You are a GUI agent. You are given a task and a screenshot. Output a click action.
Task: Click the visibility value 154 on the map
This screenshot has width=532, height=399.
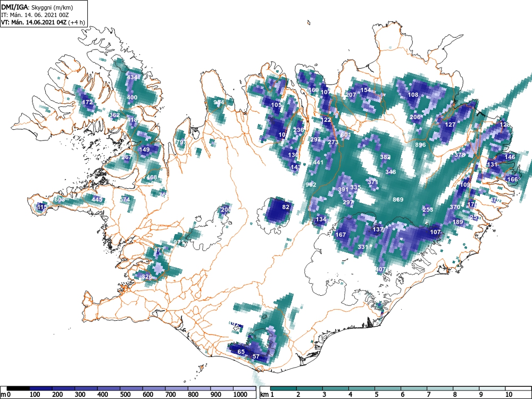coord(366,90)
